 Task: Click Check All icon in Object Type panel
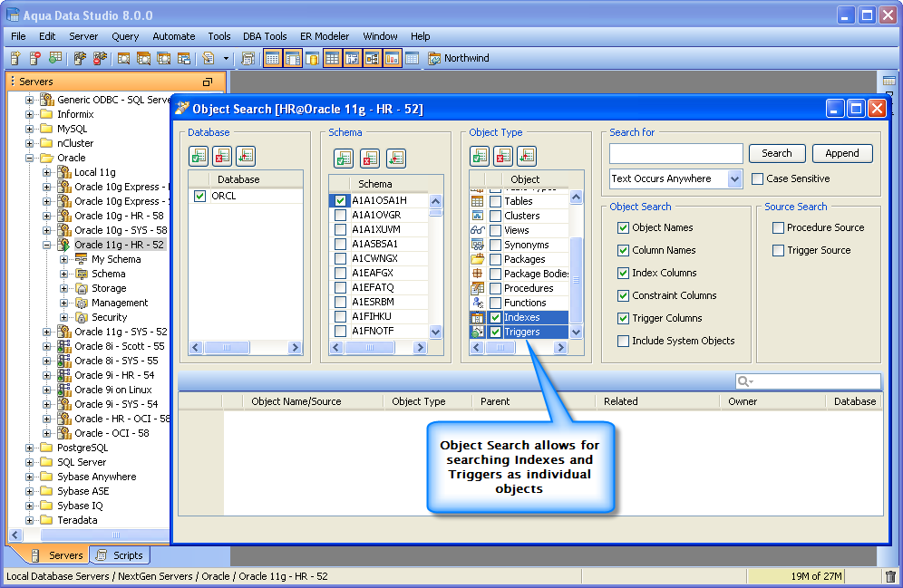click(x=480, y=156)
